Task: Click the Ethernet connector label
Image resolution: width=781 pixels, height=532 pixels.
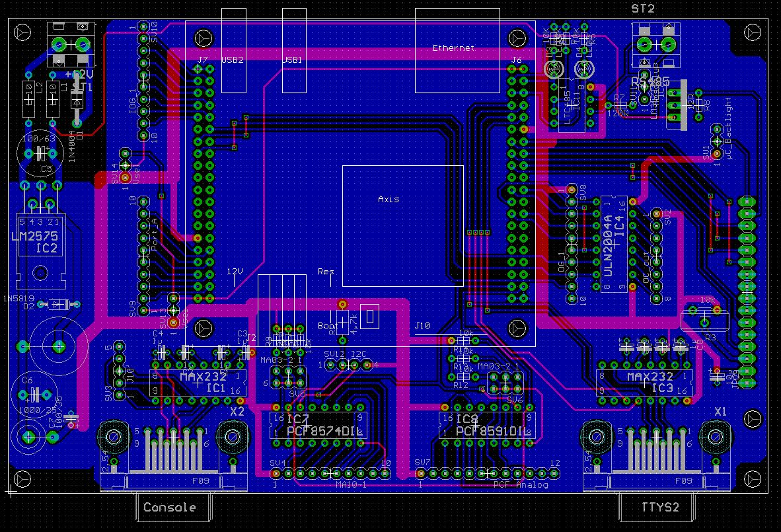Action: point(453,48)
